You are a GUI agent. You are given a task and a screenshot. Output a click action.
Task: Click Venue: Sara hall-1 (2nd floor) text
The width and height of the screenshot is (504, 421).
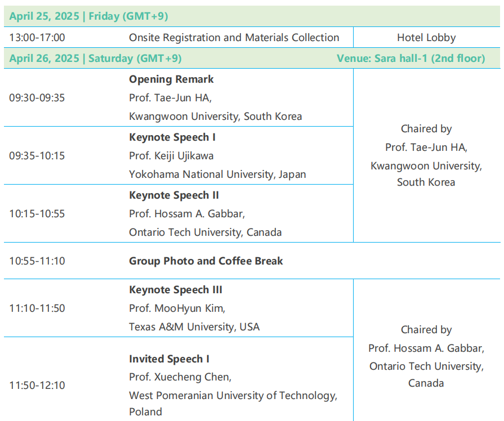coord(411,59)
